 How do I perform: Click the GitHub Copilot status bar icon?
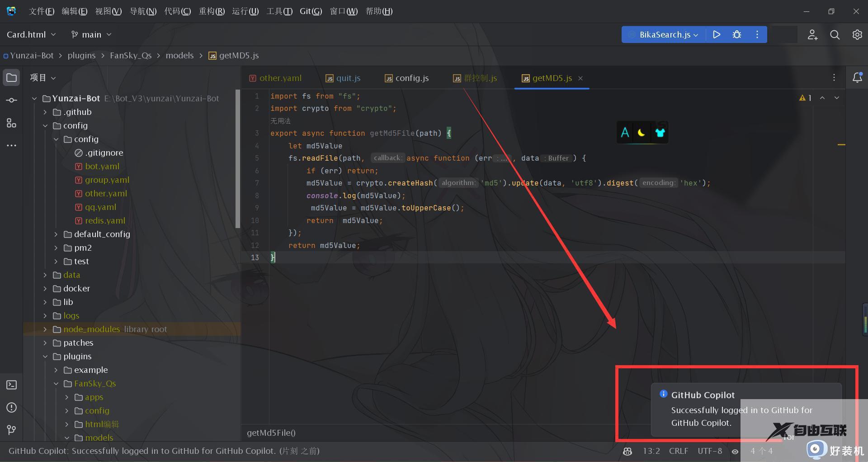pyautogui.click(x=627, y=451)
